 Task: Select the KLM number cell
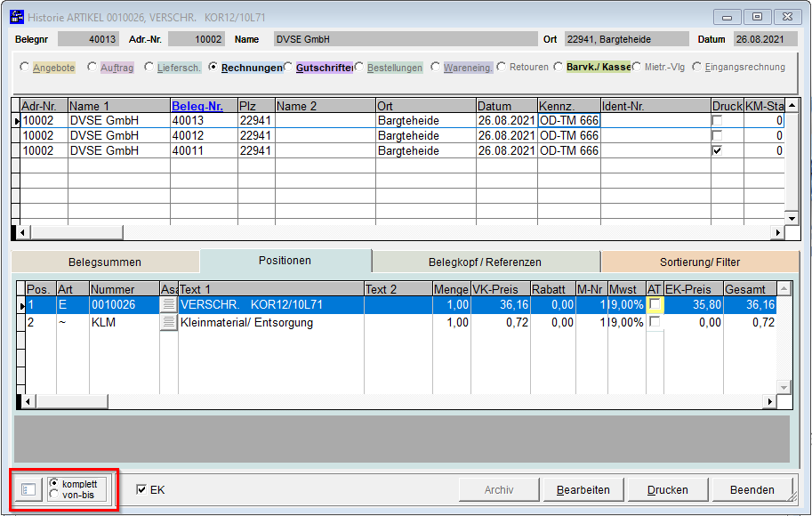125,322
